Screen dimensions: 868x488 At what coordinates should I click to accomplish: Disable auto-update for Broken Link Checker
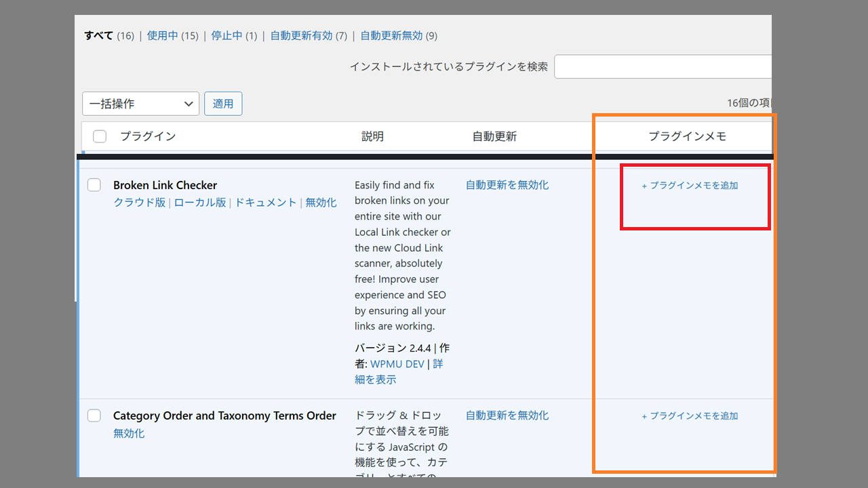[x=507, y=184]
